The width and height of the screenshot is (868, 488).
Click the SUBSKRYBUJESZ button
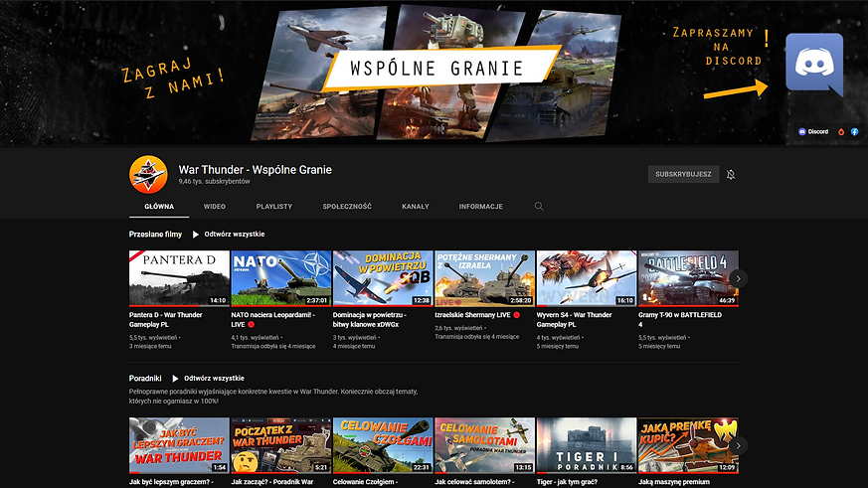click(x=684, y=174)
